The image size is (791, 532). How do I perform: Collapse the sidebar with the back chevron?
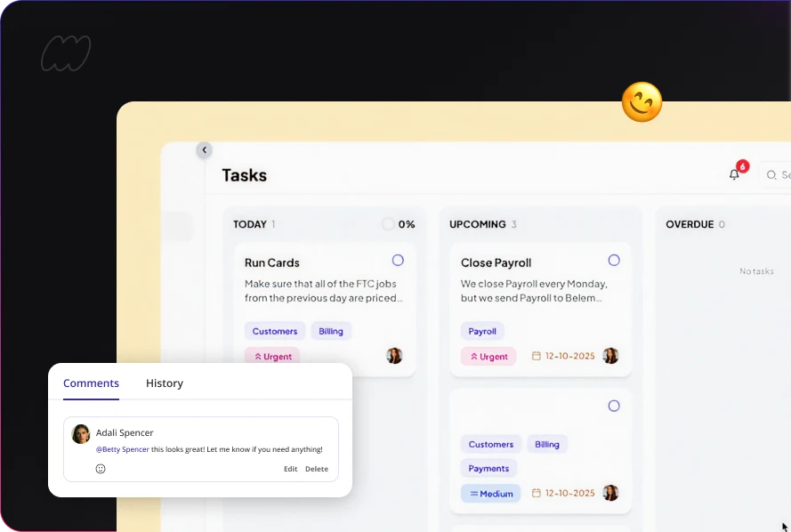point(205,149)
